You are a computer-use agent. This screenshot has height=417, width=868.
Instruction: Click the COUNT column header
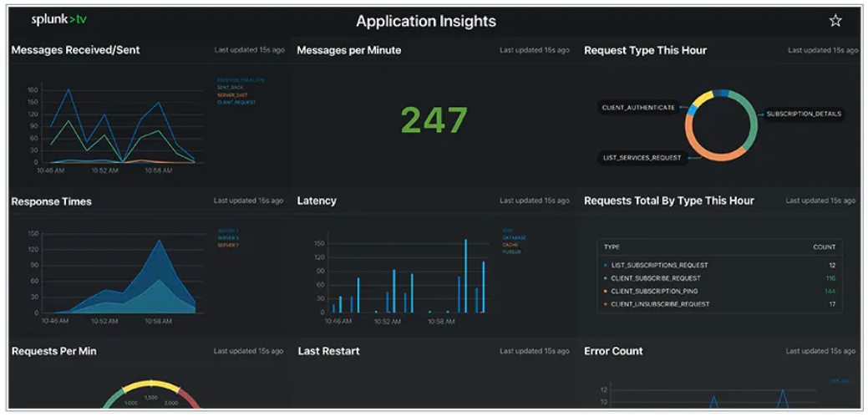[x=825, y=247]
